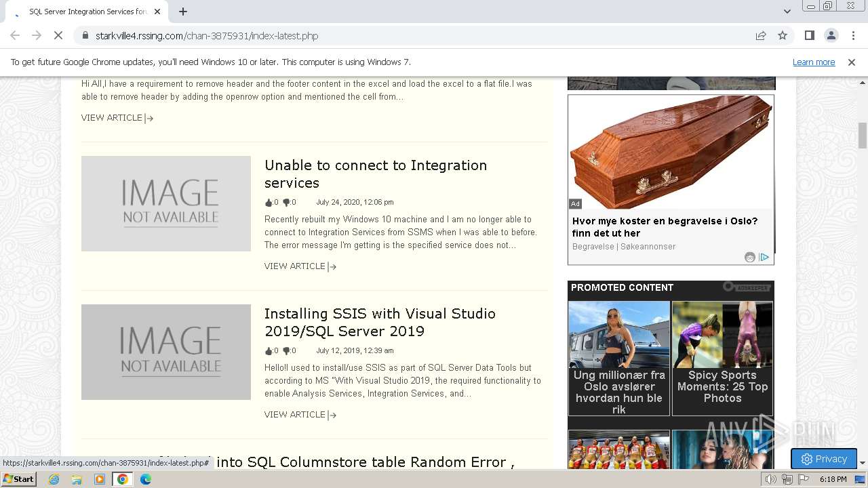Select the Chrome taskbar icon
868x488 pixels.
point(123,479)
